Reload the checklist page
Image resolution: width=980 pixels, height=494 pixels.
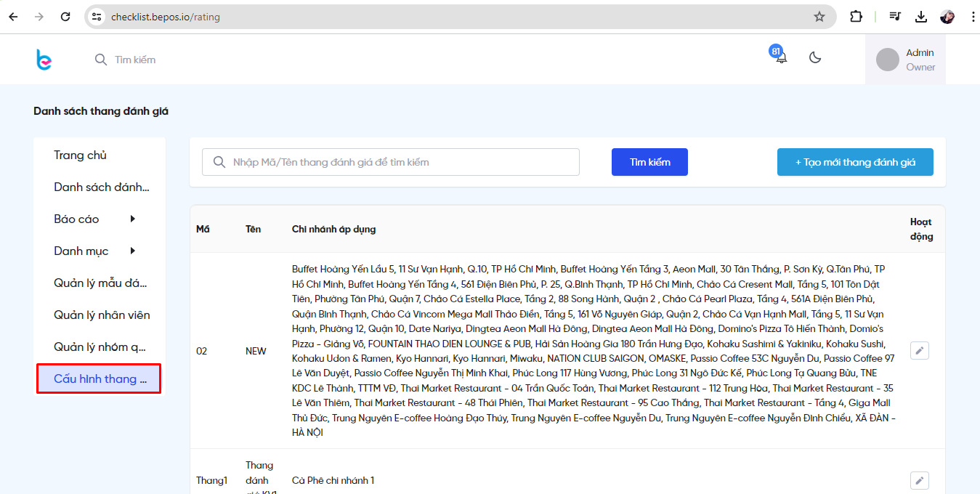coord(65,17)
